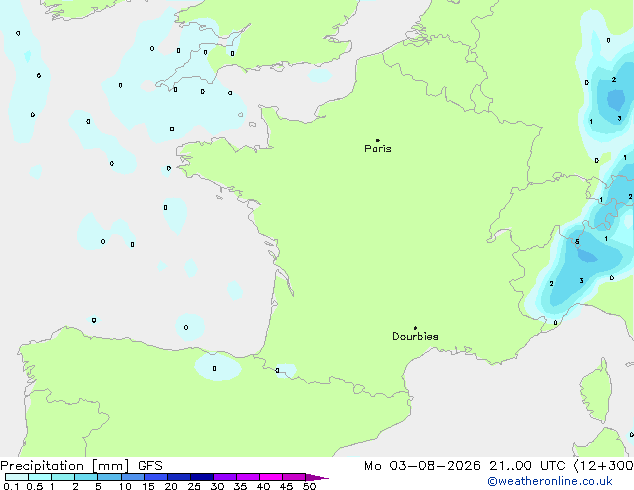This screenshot has width=634, height=490.
Task: Click the Dourbies city label
Action: pyautogui.click(x=415, y=336)
